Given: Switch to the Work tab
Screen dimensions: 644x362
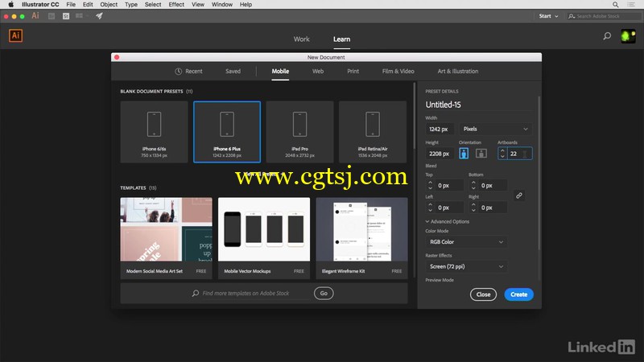Looking at the screenshot, I should 301,39.
